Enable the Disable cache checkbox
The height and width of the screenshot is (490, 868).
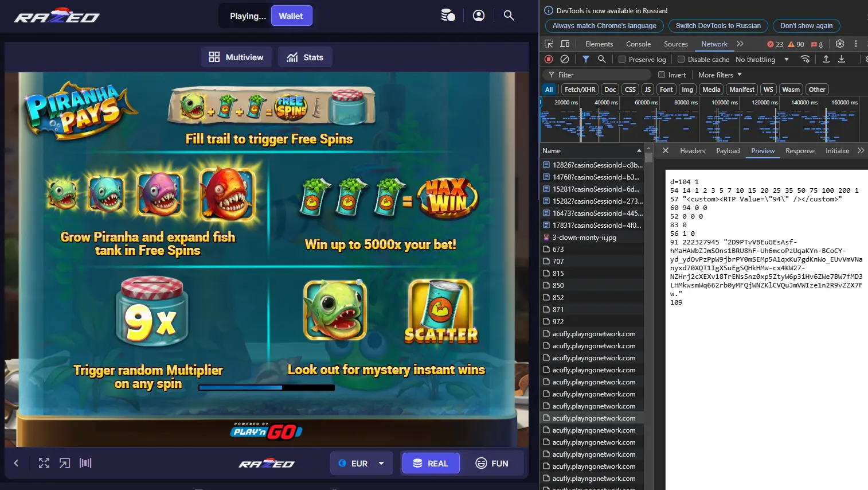[681, 59]
